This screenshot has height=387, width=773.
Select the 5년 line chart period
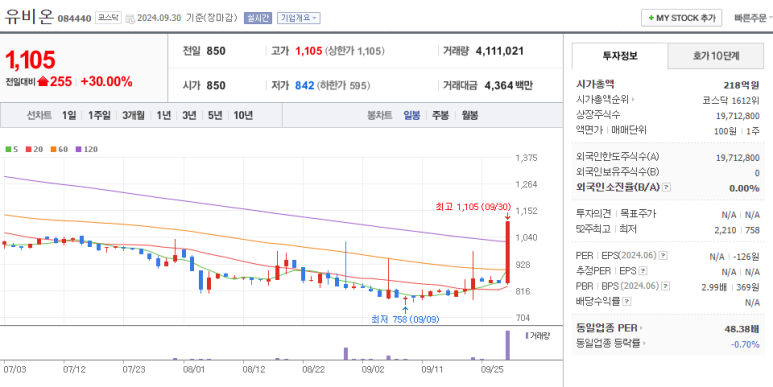[215, 115]
